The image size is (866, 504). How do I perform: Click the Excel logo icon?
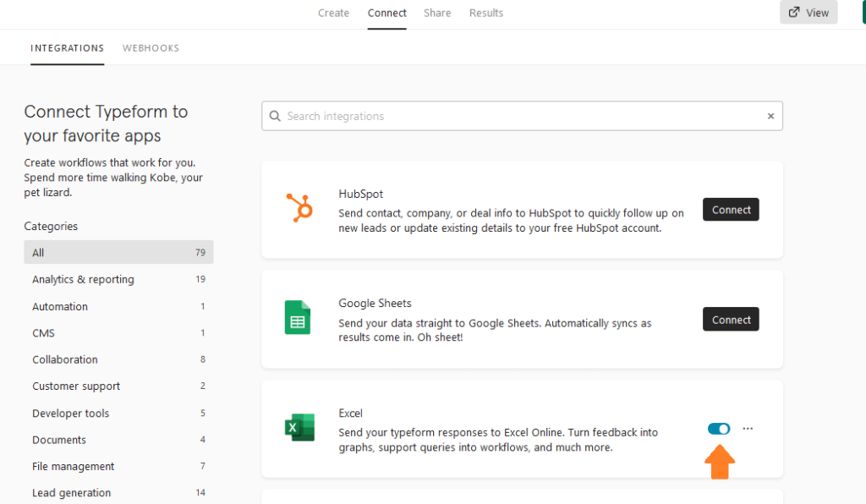(299, 427)
